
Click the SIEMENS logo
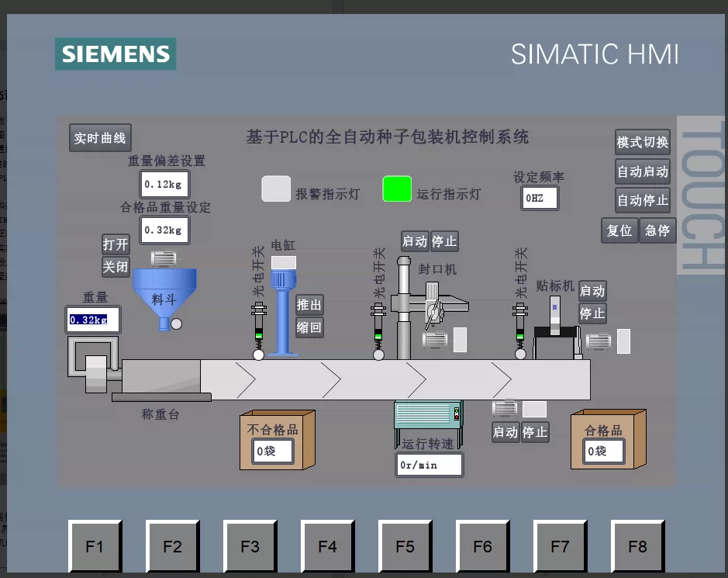(x=116, y=54)
